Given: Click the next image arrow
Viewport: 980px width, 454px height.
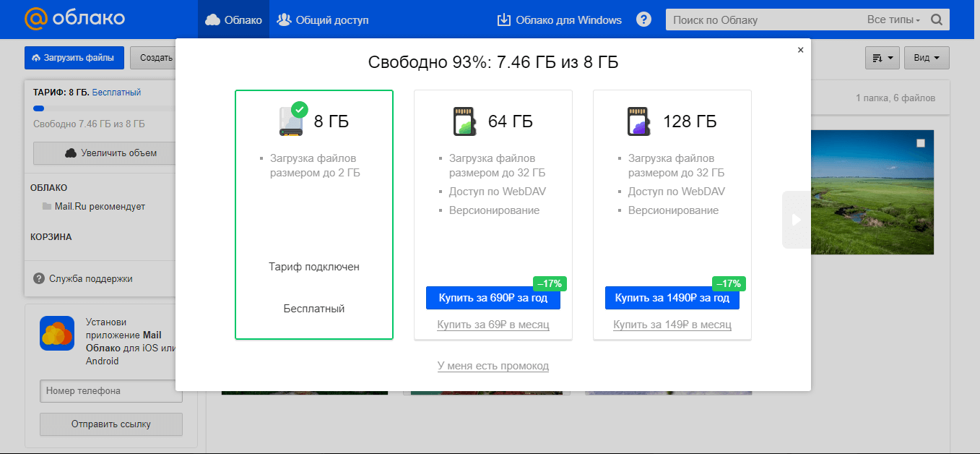Looking at the screenshot, I should 796,220.
